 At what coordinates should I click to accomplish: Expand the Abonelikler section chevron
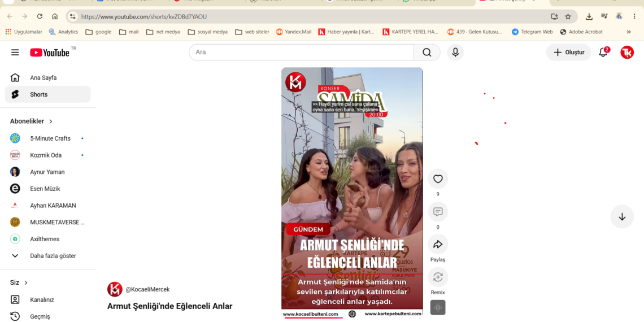coord(51,121)
